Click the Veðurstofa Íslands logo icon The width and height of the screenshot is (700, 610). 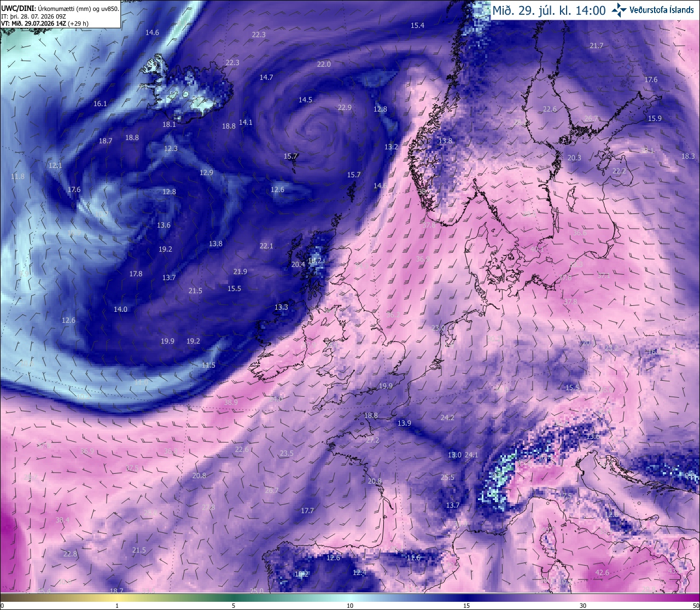[x=619, y=9]
